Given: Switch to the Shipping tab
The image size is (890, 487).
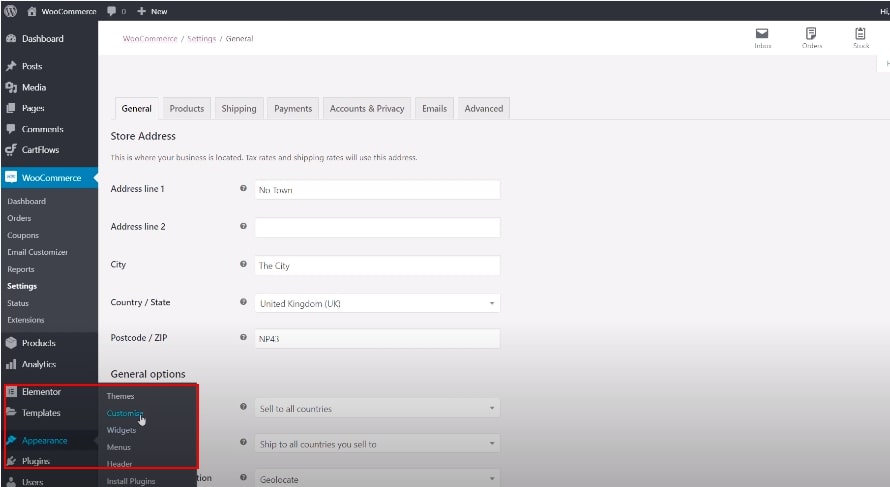Looking at the screenshot, I should pyautogui.click(x=238, y=108).
